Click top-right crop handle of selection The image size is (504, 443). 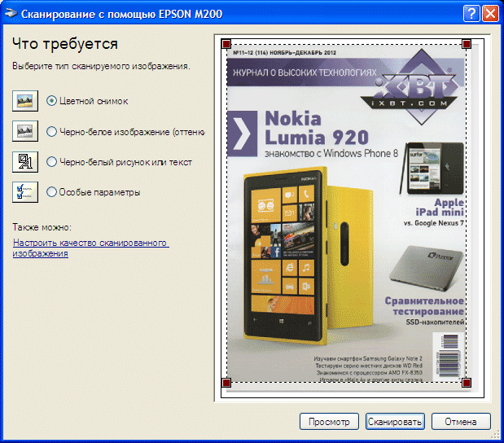click(x=467, y=44)
